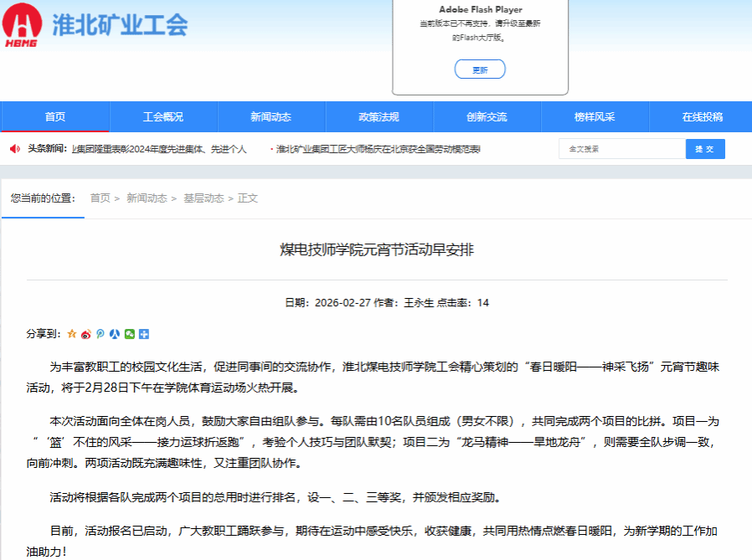Open the 首页 navigation tab
The width and height of the screenshot is (752, 560).
(x=55, y=117)
